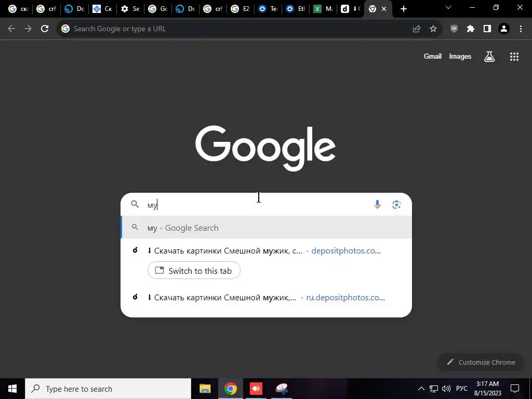This screenshot has width=532, height=399.
Task: Open Google Images link
Action: pos(460,57)
